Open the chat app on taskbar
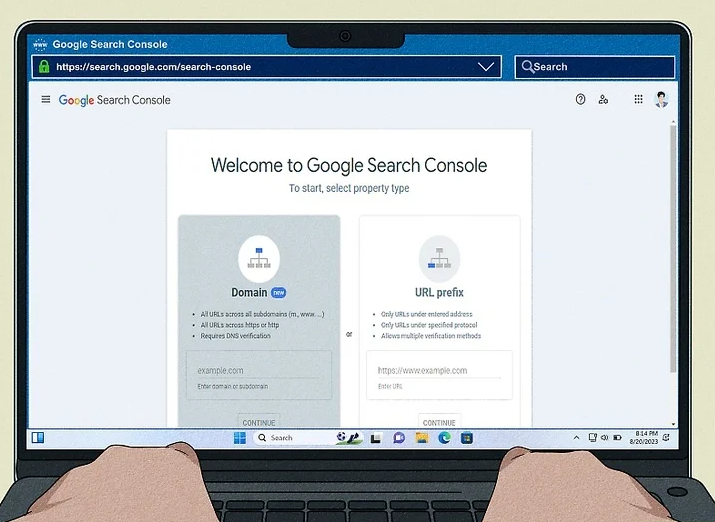Screen dimensions: 715x522 point(399,438)
